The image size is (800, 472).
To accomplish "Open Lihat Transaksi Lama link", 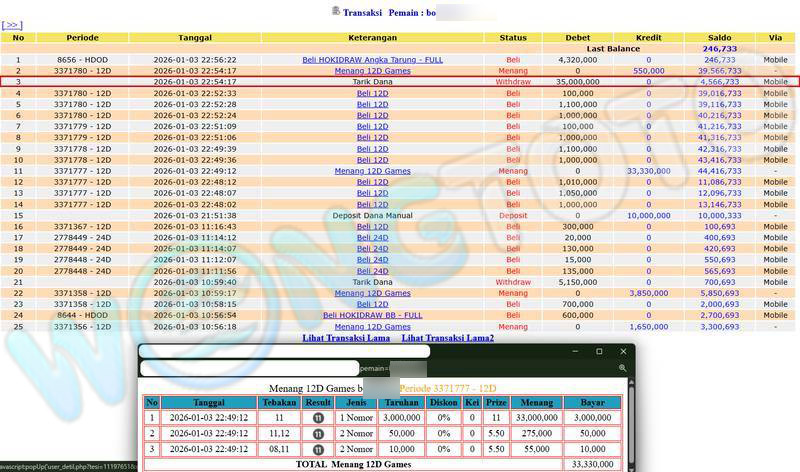I will [345, 339].
